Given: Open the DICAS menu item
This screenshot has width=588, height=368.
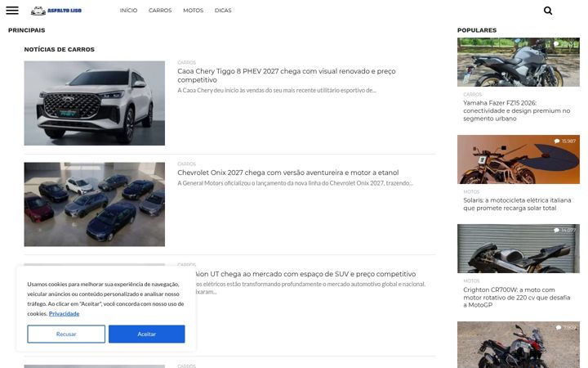Looking at the screenshot, I should click(223, 11).
